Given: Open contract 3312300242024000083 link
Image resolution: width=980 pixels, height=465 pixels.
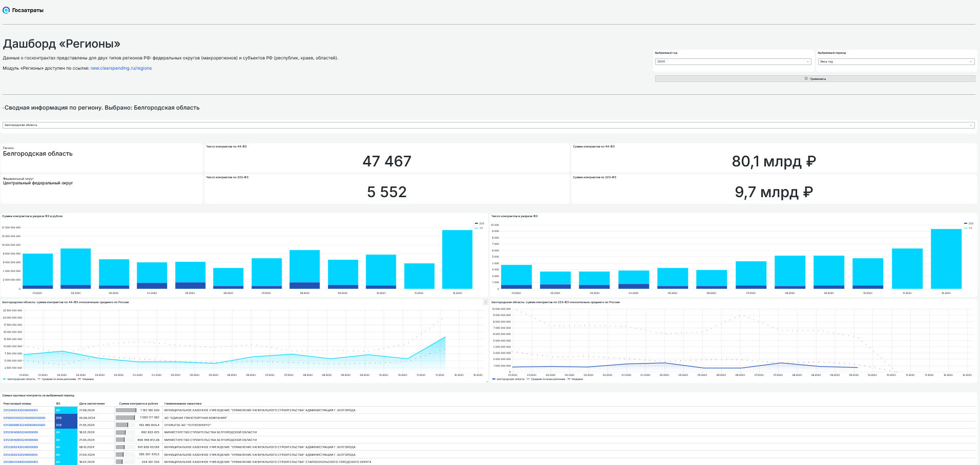Looking at the screenshot, I should point(20,410).
